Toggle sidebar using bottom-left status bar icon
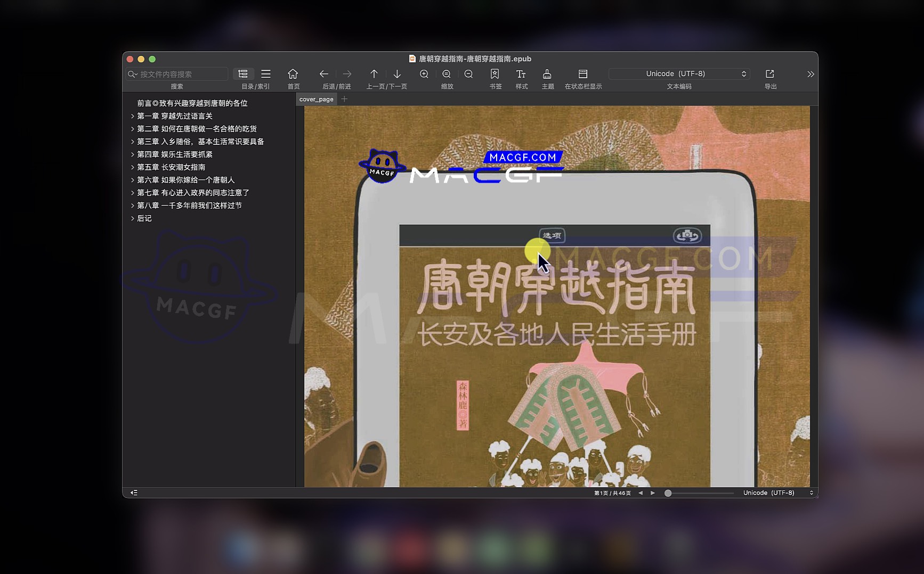Viewport: 924px width, 574px height. 134,493
